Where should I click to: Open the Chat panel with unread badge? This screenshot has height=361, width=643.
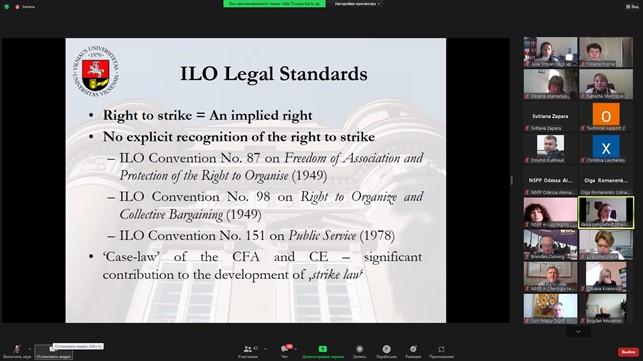click(x=285, y=351)
